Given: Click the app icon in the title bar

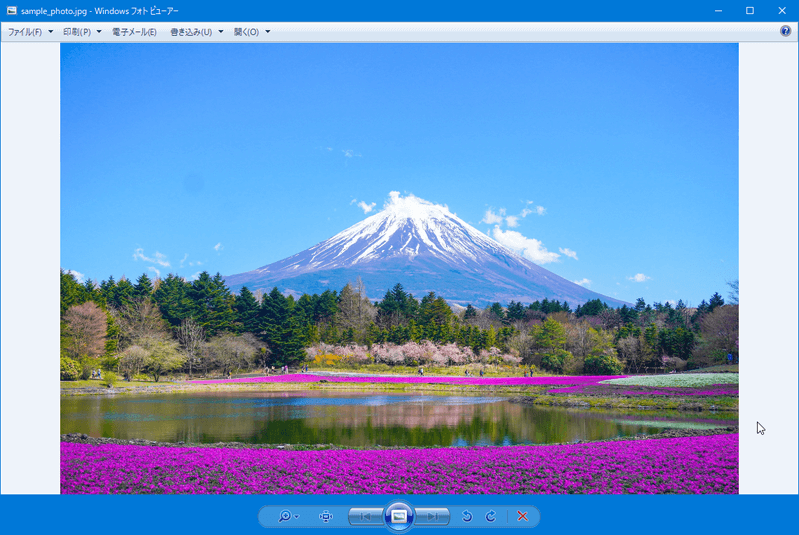Looking at the screenshot, I should coord(11,10).
